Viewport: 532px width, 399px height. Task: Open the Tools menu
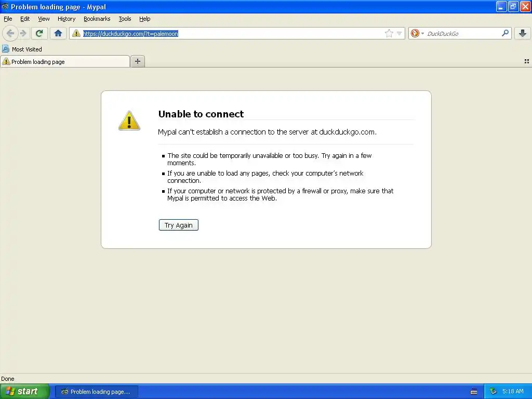pyautogui.click(x=125, y=19)
